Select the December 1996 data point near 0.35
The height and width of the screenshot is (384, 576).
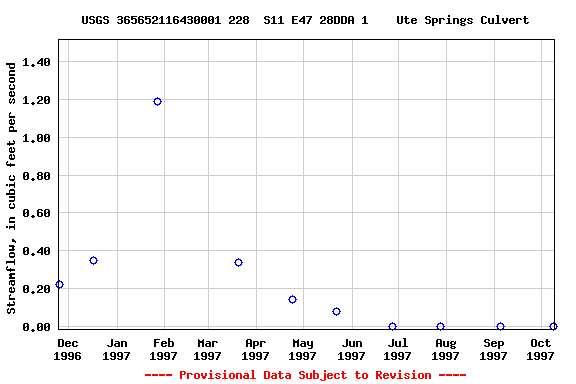point(93,261)
